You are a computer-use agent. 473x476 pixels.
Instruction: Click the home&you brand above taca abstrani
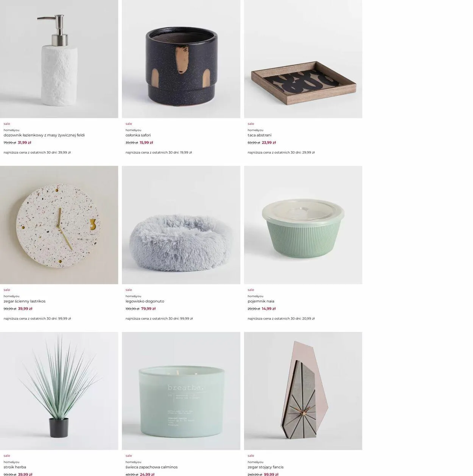tap(255, 130)
